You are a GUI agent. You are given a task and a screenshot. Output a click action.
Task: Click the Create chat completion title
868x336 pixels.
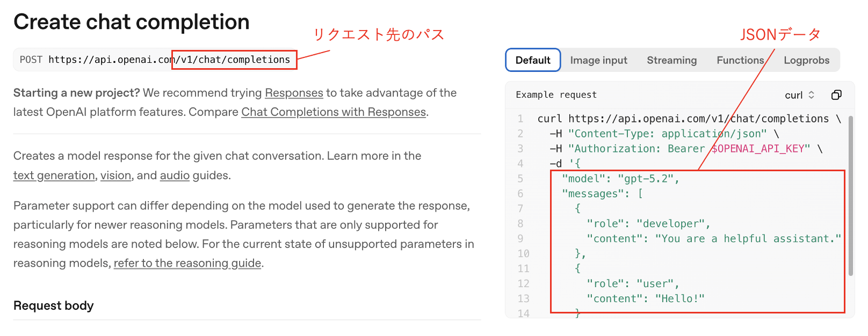point(131,22)
